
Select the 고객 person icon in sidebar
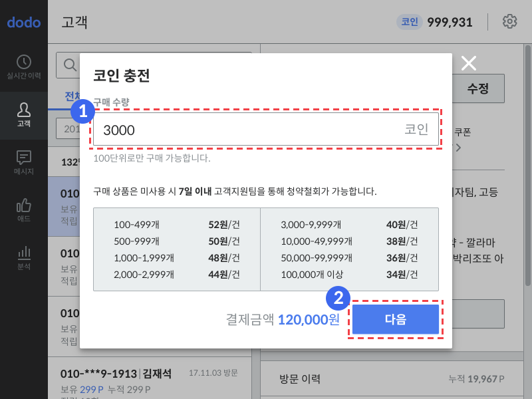tap(24, 110)
